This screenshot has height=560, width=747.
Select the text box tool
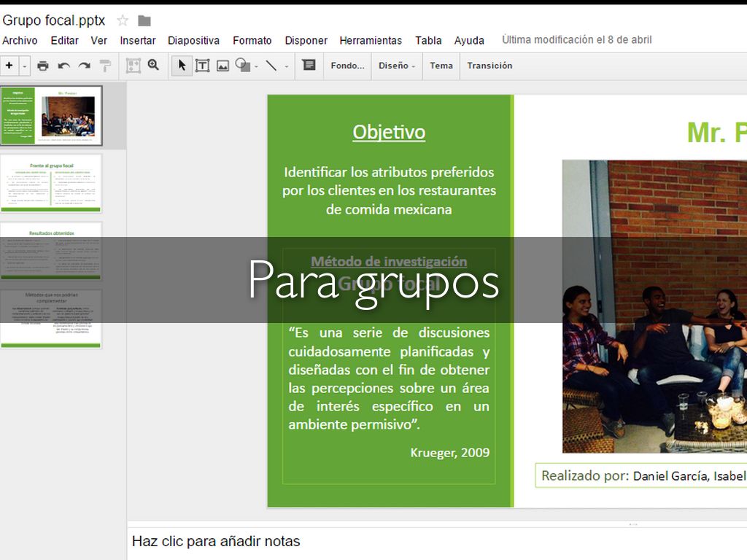(202, 66)
